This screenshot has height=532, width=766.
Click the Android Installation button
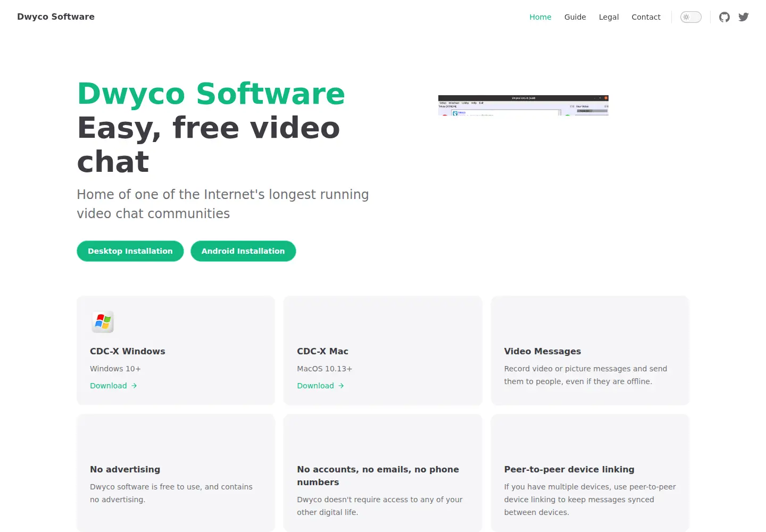pos(243,251)
